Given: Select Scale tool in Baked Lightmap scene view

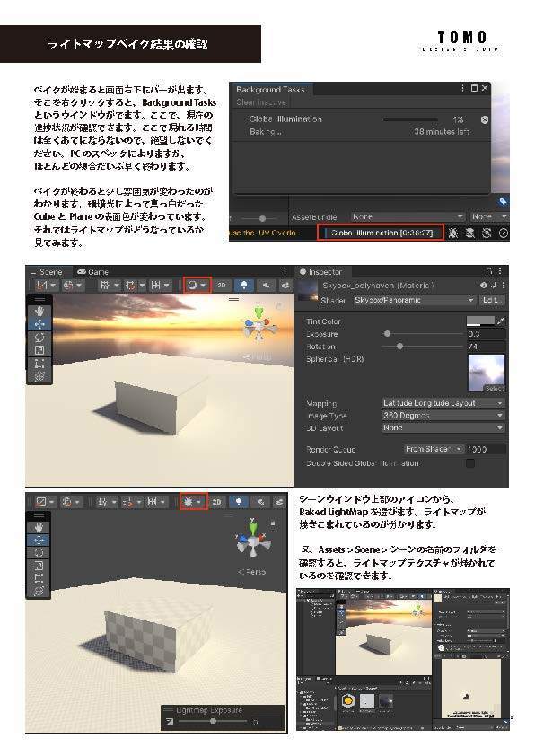Looking at the screenshot, I should [39, 566].
